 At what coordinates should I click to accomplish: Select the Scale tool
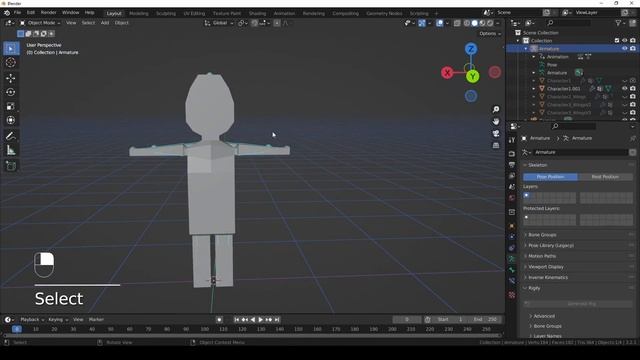11,107
